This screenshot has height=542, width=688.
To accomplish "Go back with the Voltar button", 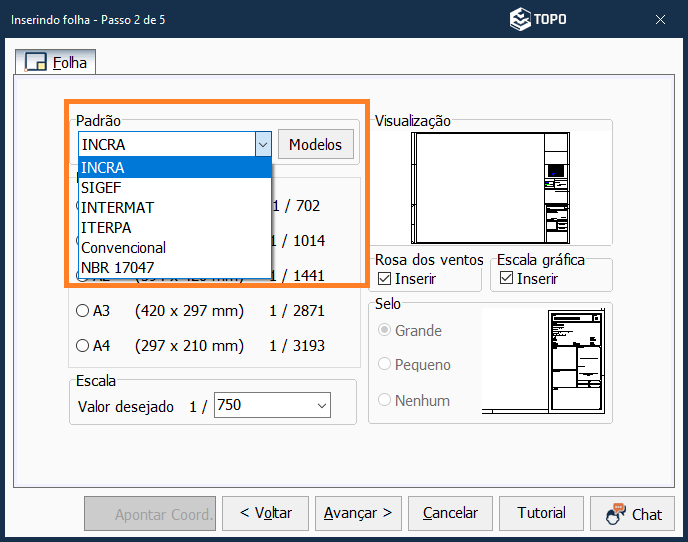I will [265, 513].
